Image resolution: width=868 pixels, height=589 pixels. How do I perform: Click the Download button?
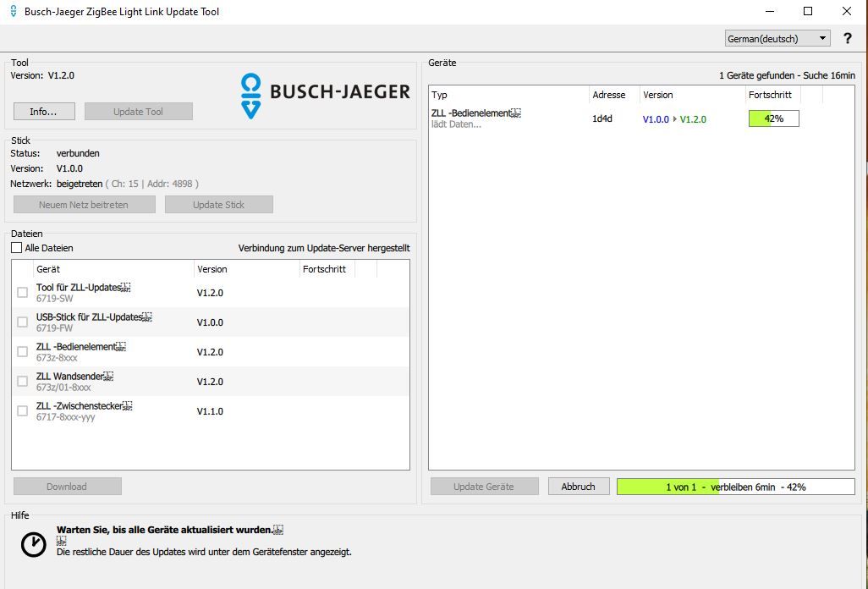(67, 486)
